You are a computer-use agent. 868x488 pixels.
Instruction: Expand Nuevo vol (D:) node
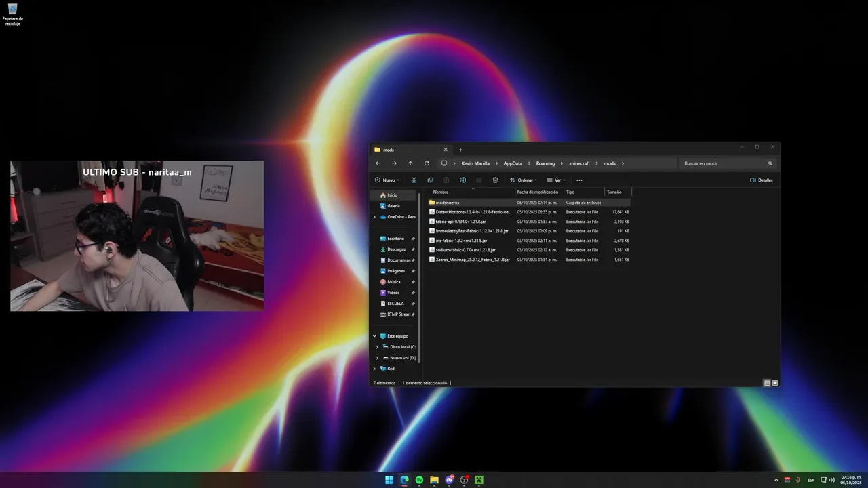pyautogui.click(x=377, y=358)
